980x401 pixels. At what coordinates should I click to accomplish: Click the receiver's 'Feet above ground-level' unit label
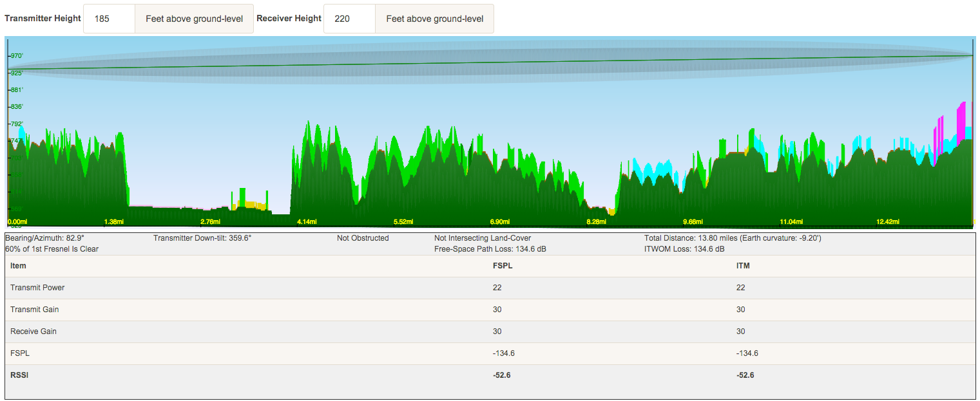[434, 19]
